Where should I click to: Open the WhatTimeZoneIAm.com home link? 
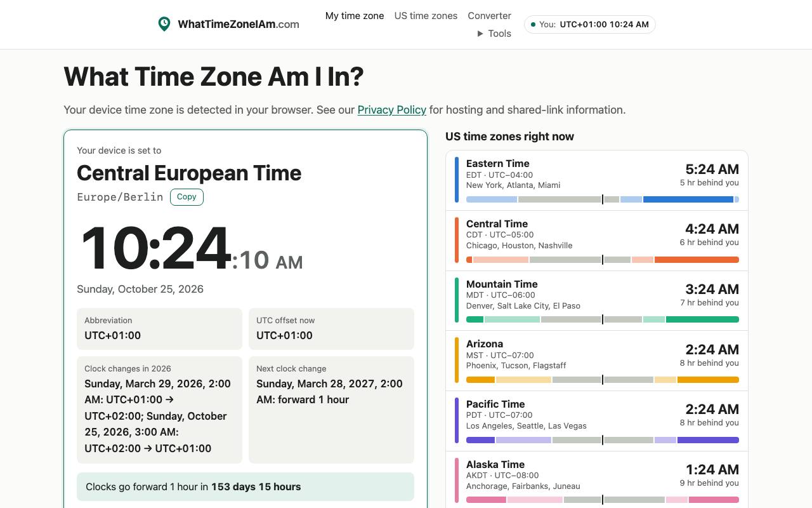pos(228,24)
